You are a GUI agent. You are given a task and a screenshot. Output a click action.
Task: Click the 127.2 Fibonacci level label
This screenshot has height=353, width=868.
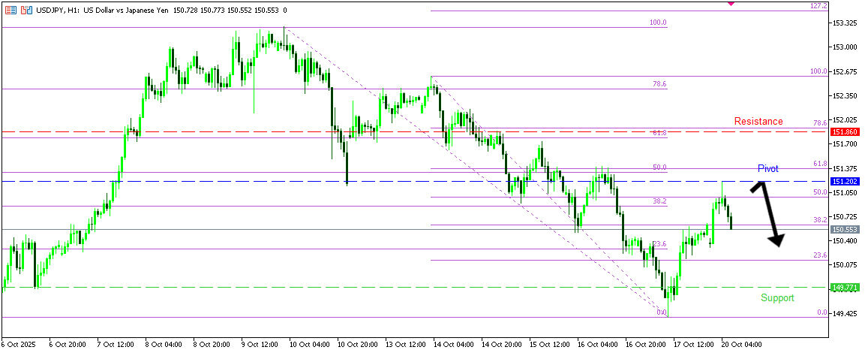tap(818, 6)
